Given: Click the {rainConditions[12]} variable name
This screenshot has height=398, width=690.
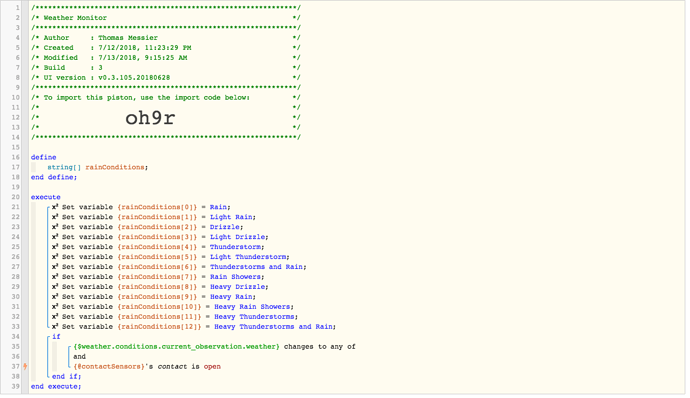Looking at the screenshot, I should tap(159, 327).
